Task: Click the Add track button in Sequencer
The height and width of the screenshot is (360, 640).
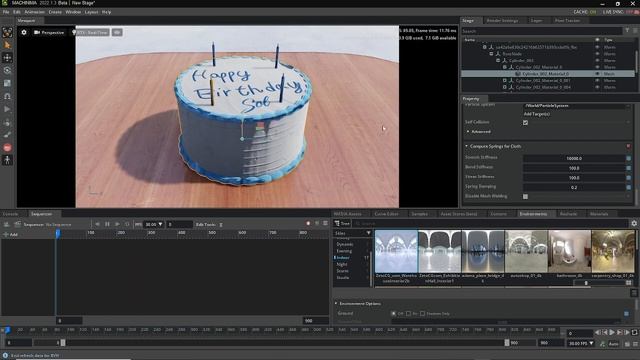Action: coord(10,235)
